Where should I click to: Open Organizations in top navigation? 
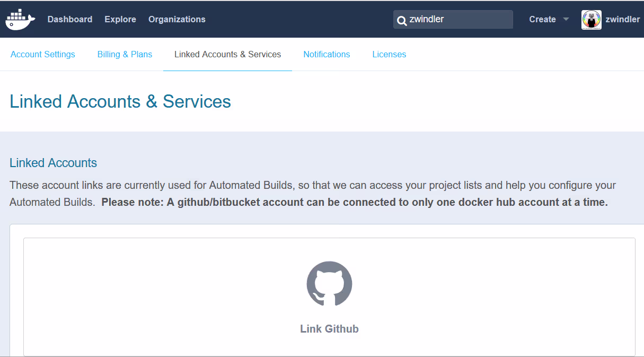[177, 19]
